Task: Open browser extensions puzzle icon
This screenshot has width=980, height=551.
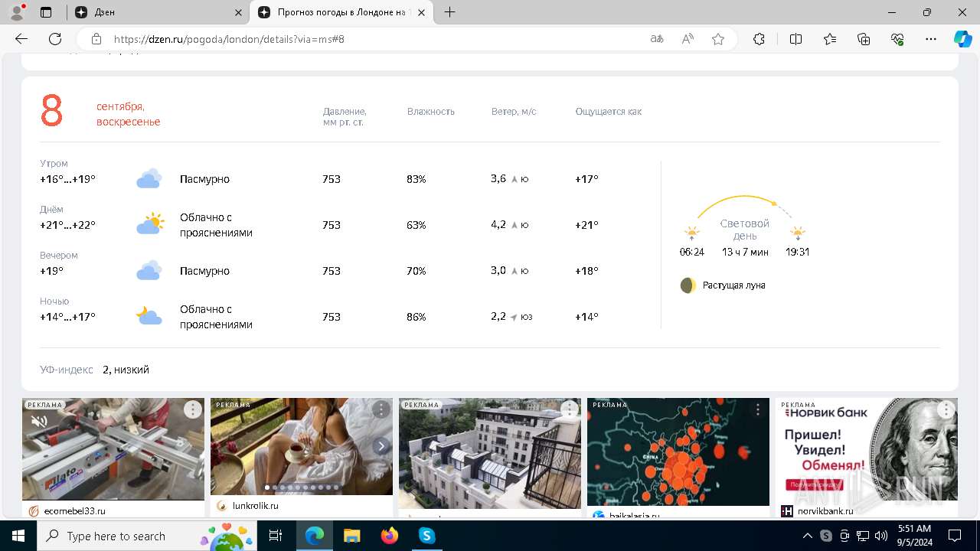Action: [x=759, y=39]
